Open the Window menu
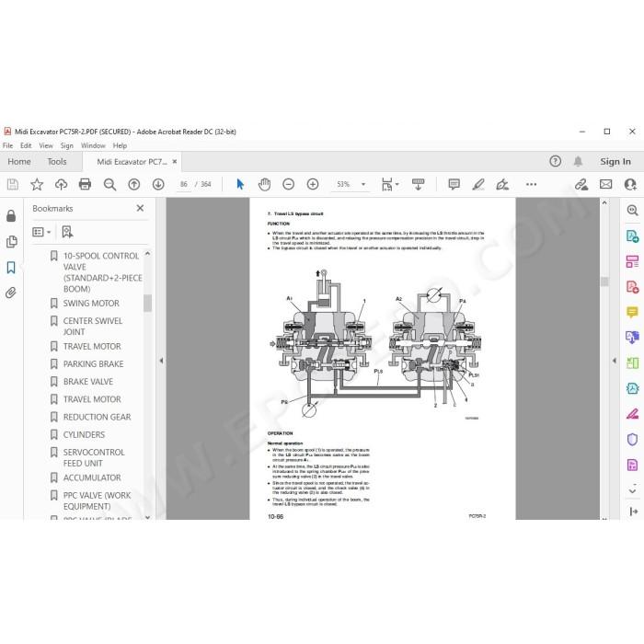This screenshot has width=644, height=644. (x=93, y=145)
